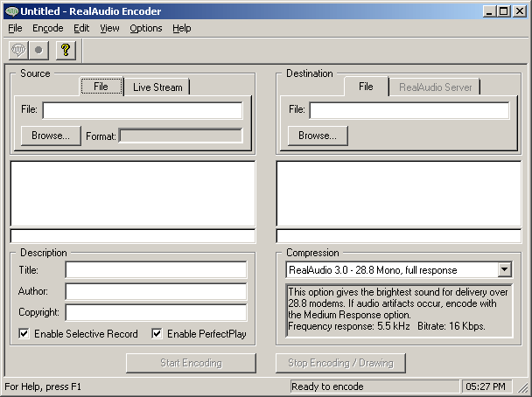Click Browse button in Destination section
Image resolution: width=532 pixels, height=397 pixels.
point(318,136)
